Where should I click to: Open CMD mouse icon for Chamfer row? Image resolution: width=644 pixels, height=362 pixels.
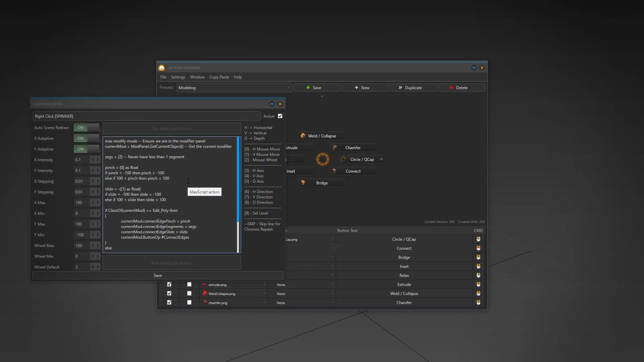478,302
